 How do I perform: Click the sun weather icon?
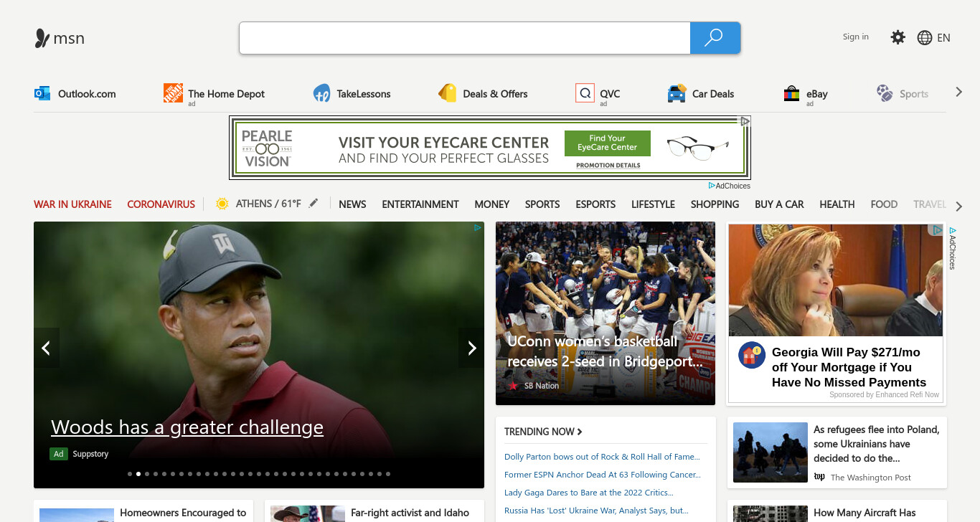[x=222, y=204]
